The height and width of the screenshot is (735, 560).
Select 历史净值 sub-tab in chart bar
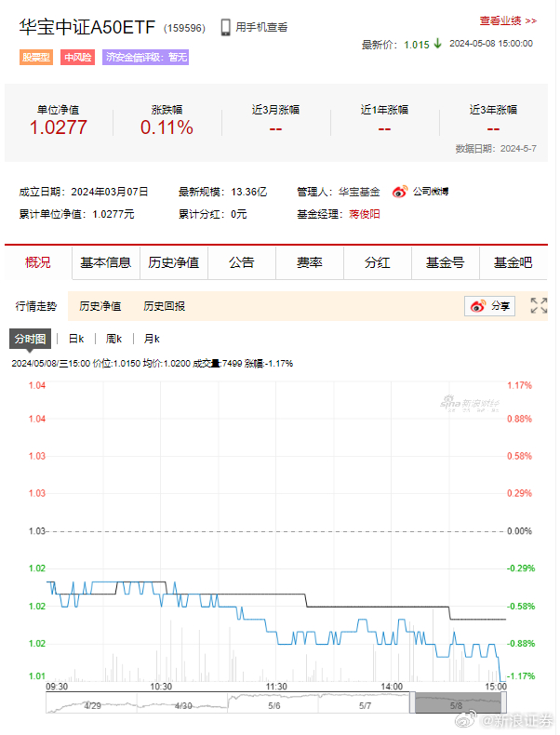click(100, 306)
